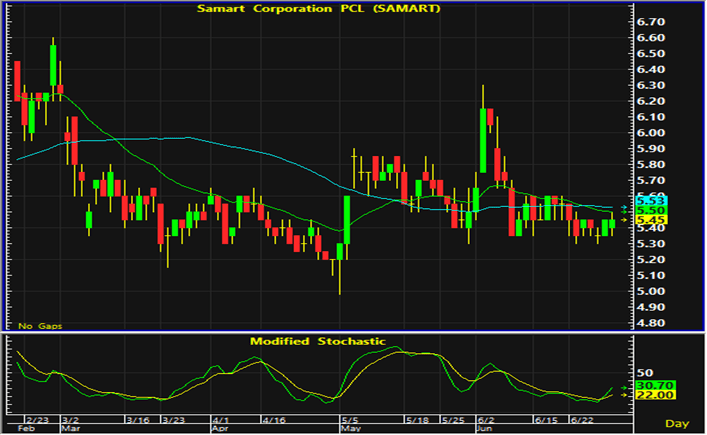Click the Jun month label
This screenshot has width=707, height=435.
(x=485, y=428)
